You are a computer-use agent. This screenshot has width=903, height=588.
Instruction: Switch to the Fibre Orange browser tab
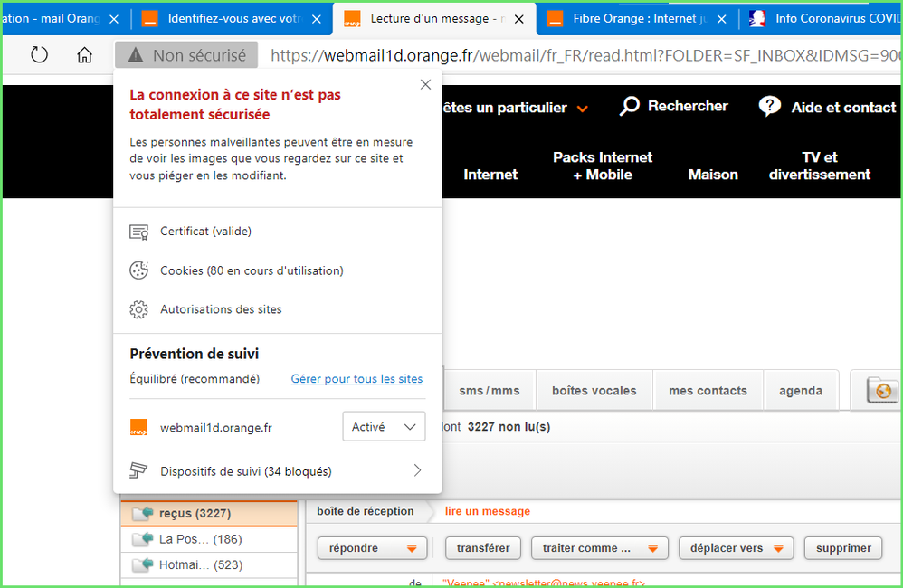(x=637, y=18)
